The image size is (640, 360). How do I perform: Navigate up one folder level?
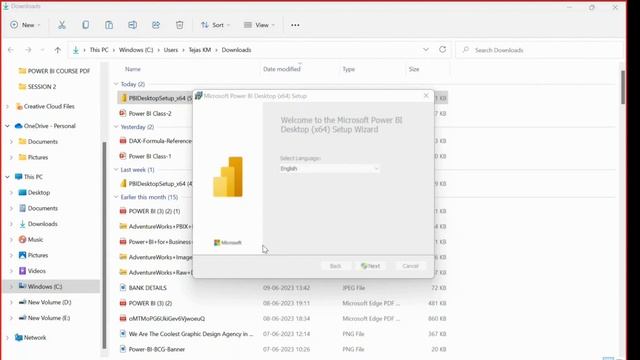click(58, 50)
